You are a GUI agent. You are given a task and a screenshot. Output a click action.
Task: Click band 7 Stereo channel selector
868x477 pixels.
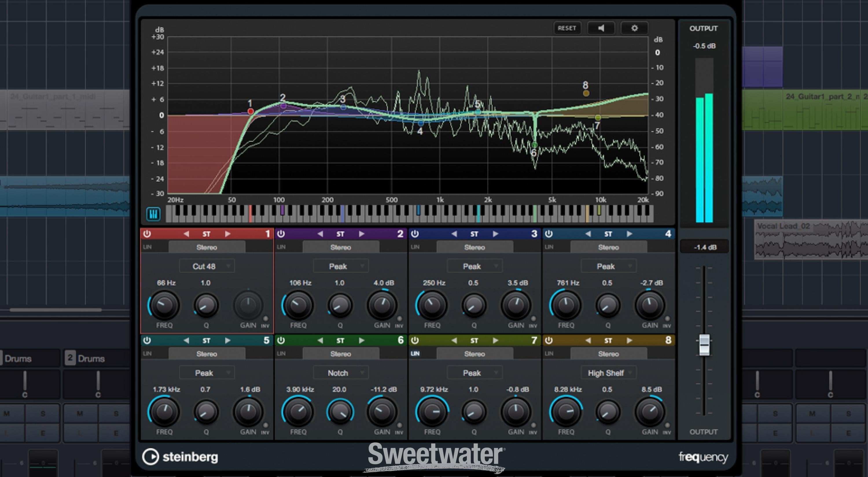(475, 354)
